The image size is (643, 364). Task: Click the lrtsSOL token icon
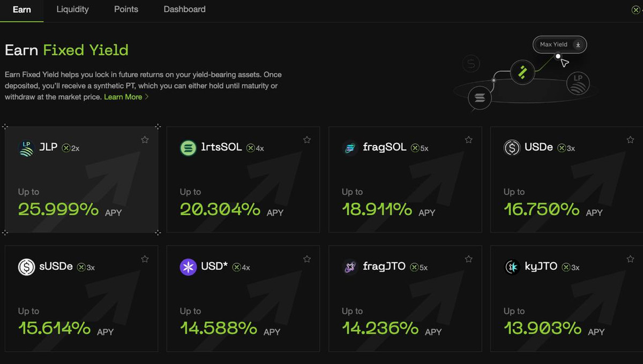[188, 148]
